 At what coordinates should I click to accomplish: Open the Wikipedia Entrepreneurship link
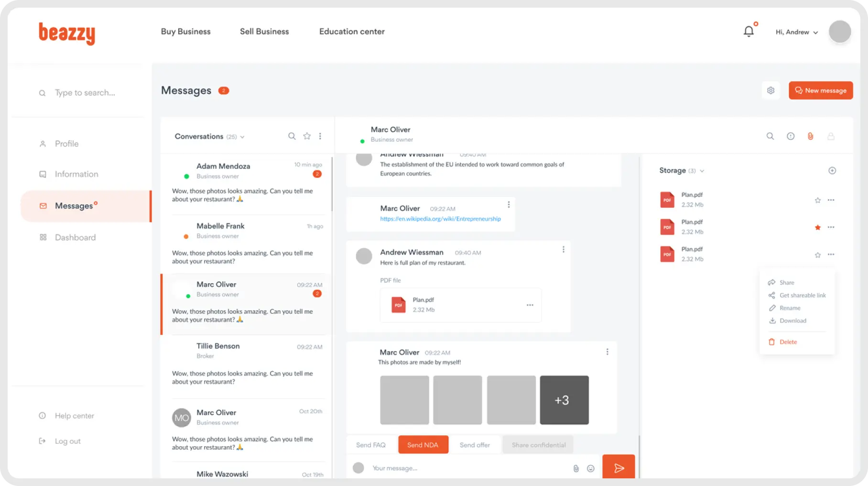click(440, 219)
